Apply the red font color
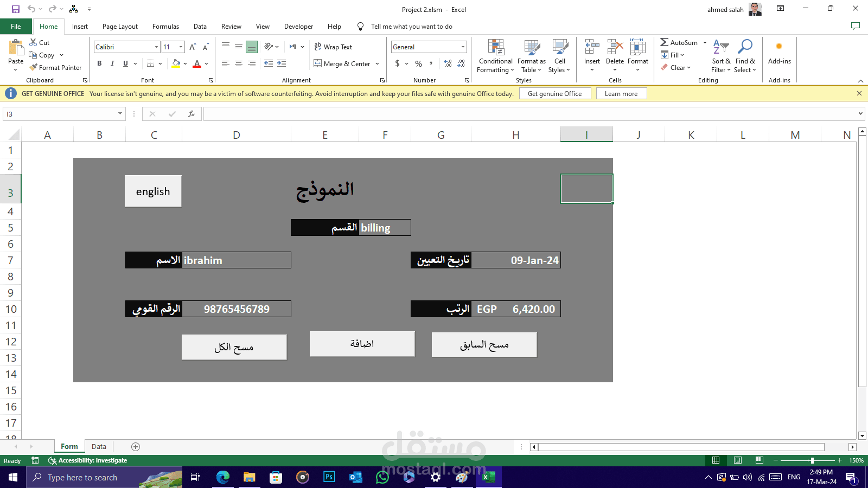This screenshot has width=868, height=488. pyautogui.click(x=197, y=63)
